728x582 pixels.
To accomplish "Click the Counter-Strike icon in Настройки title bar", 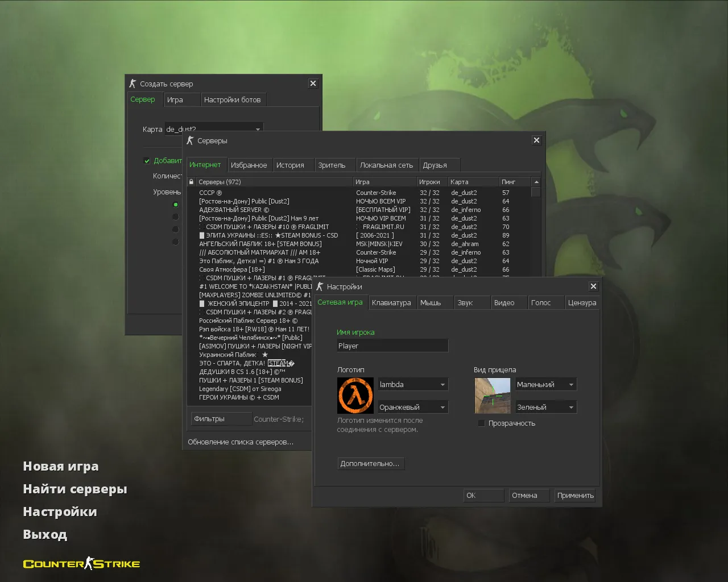I will [320, 286].
